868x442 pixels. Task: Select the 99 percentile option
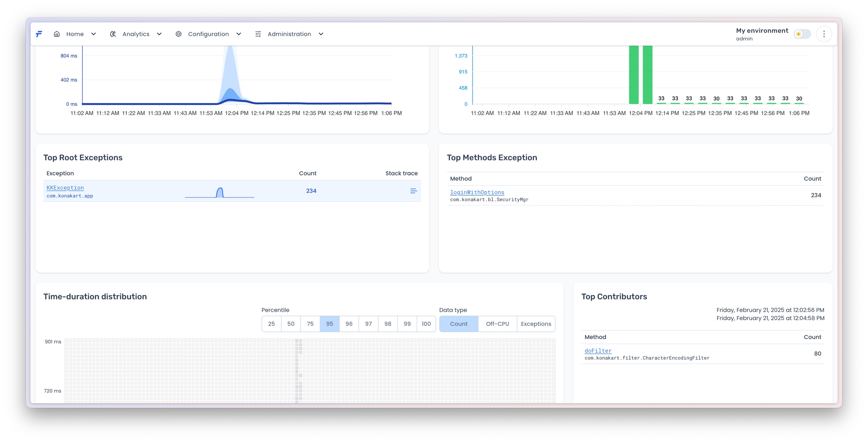[407, 324]
